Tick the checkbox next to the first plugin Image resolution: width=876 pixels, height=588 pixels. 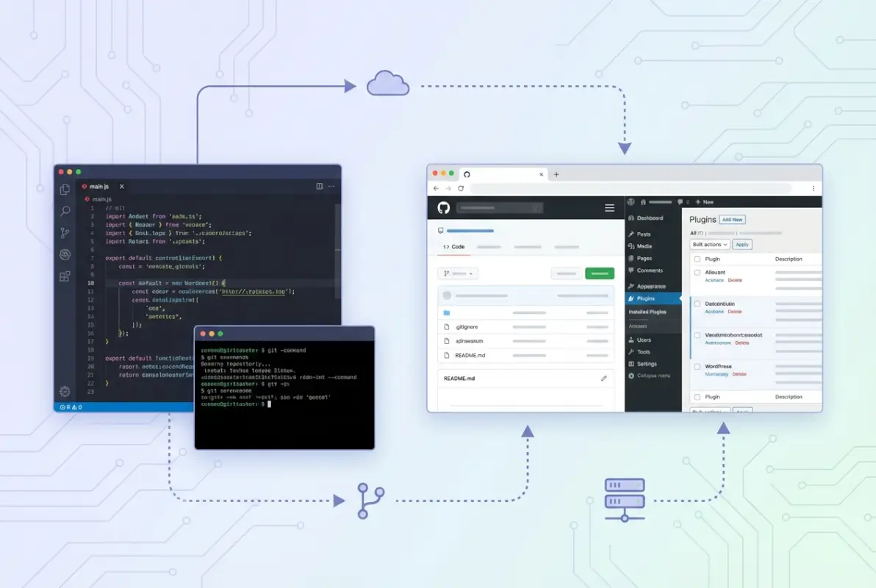coord(697,272)
